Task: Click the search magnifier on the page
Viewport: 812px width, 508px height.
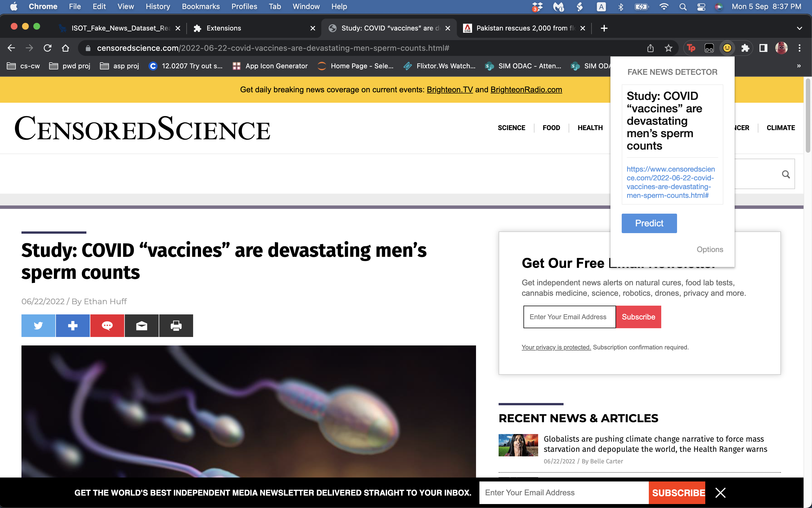Action: point(786,174)
